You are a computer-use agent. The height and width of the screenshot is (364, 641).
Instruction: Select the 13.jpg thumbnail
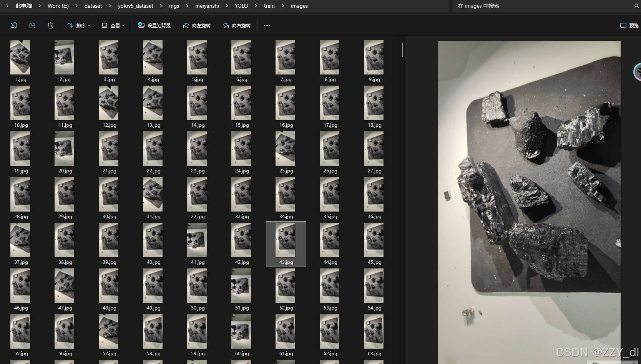[x=153, y=103]
